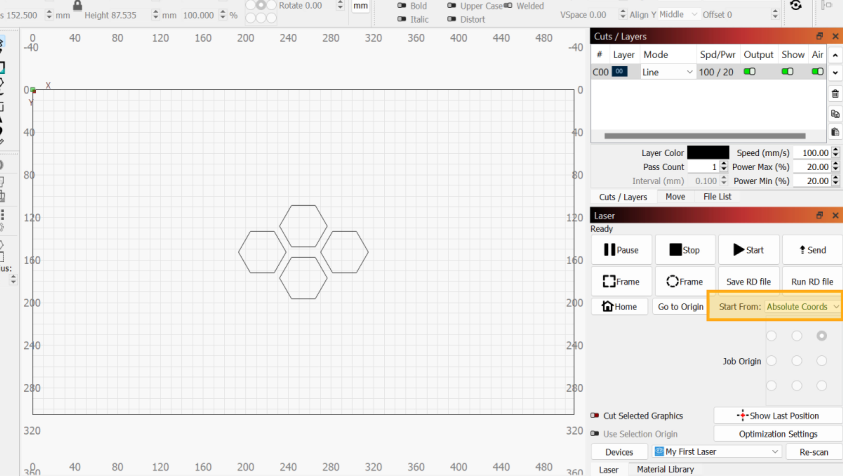Viewport: 843px width, 476px height.
Task: Start the laser job
Action: pyautogui.click(x=748, y=250)
